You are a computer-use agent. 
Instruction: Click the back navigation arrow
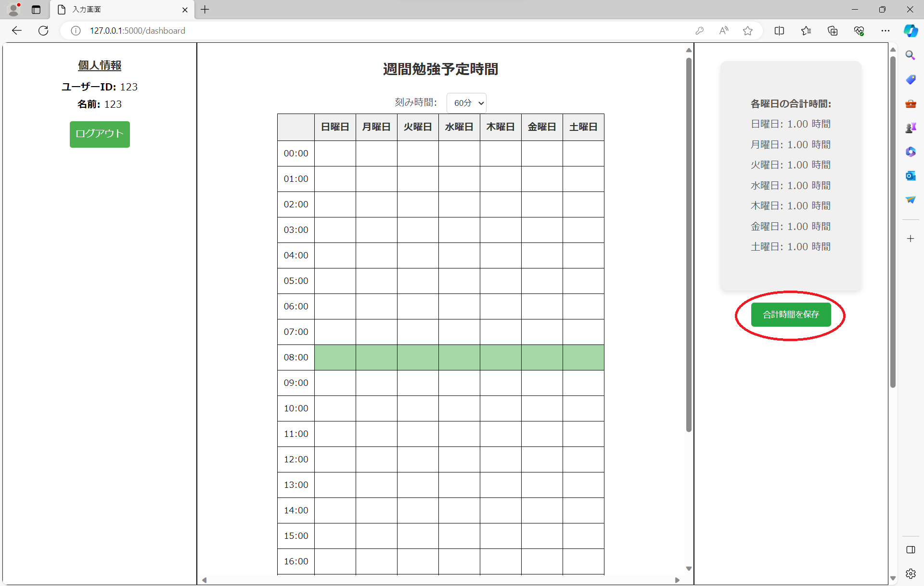point(17,31)
